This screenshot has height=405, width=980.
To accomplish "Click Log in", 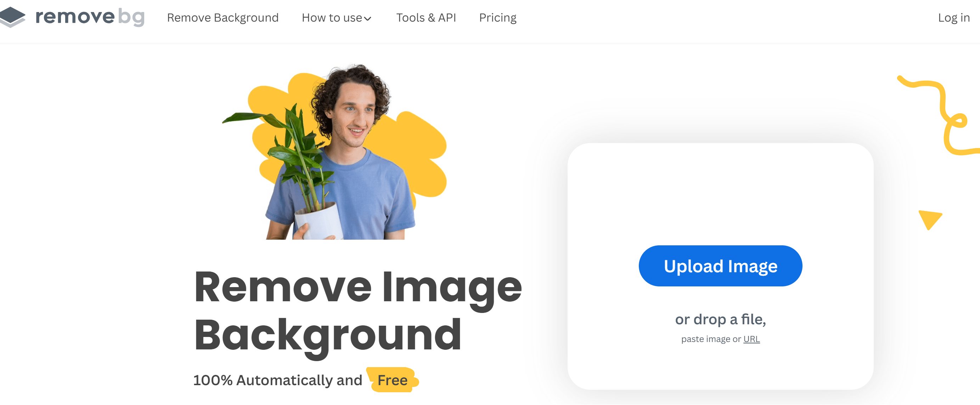I will (954, 17).
